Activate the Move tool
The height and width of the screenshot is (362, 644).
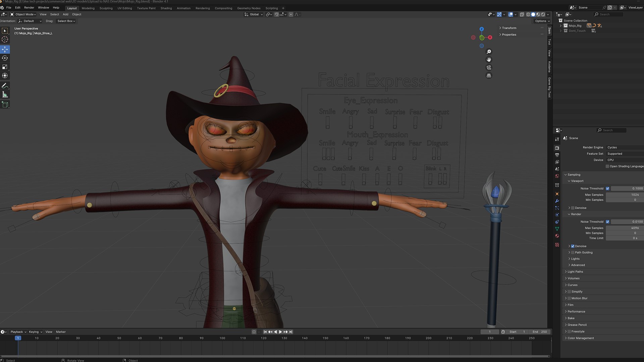[5, 49]
